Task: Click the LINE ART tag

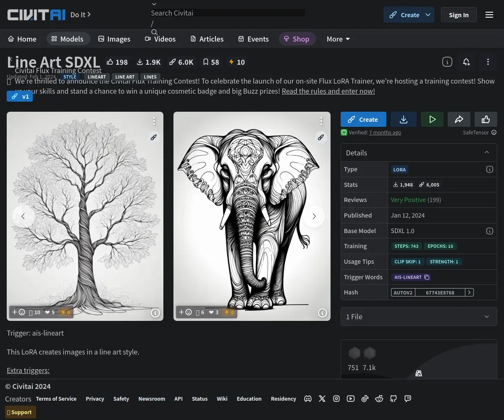Action: [125, 77]
